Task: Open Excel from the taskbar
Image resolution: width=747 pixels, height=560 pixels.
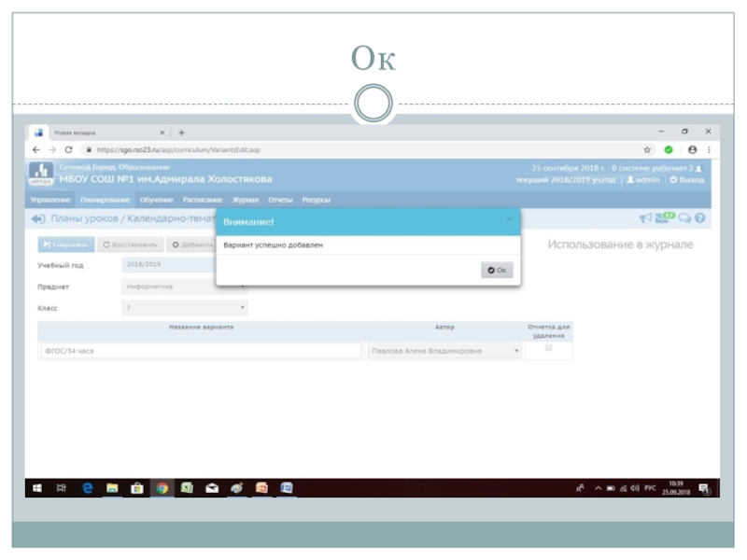Action: (x=187, y=488)
